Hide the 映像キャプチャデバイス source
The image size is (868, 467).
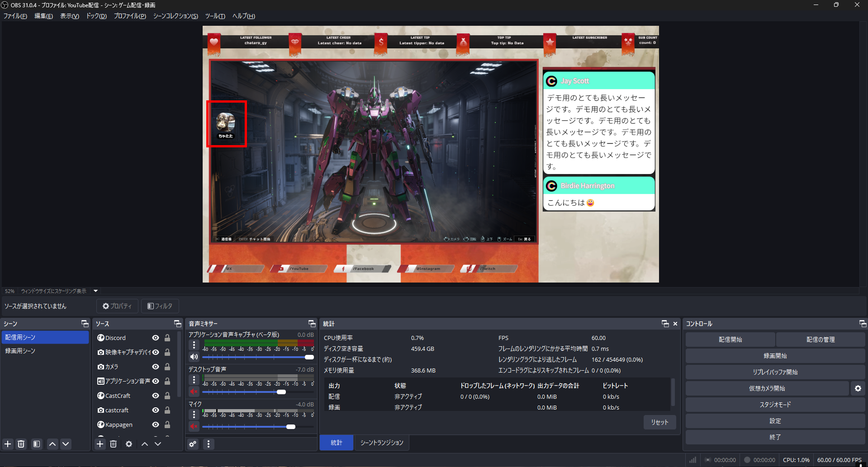point(156,352)
